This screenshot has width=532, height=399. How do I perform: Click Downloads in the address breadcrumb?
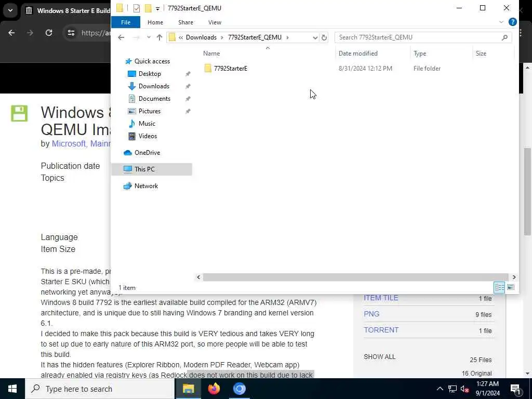201,37
